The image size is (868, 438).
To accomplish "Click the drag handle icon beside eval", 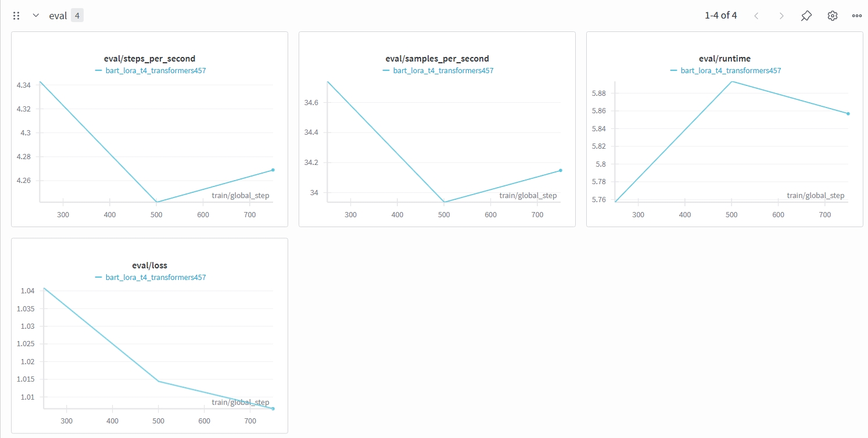I will pos(16,16).
